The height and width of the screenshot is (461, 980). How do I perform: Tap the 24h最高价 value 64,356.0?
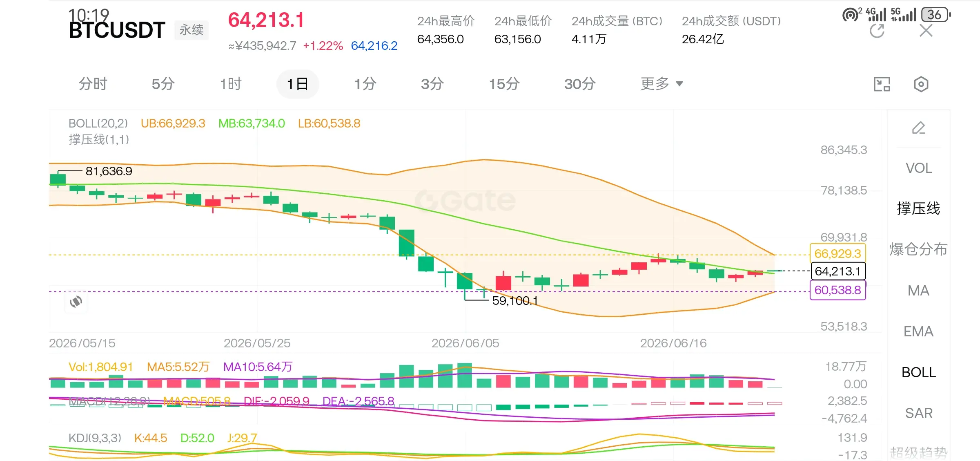[x=440, y=39]
